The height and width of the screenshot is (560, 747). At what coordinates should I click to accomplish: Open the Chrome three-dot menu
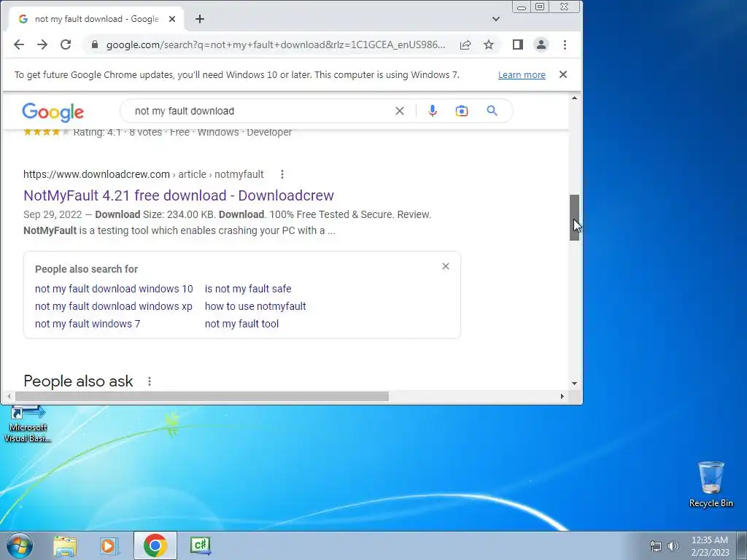pos(565,44)
